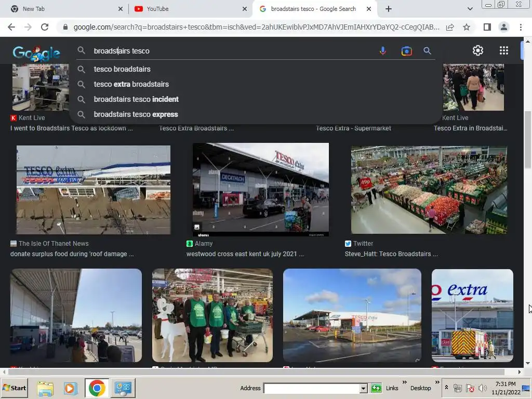Open control panel taskbar icon
Image resolution: width=532 pixels, height=399 pixels.
tap(123, 388)
